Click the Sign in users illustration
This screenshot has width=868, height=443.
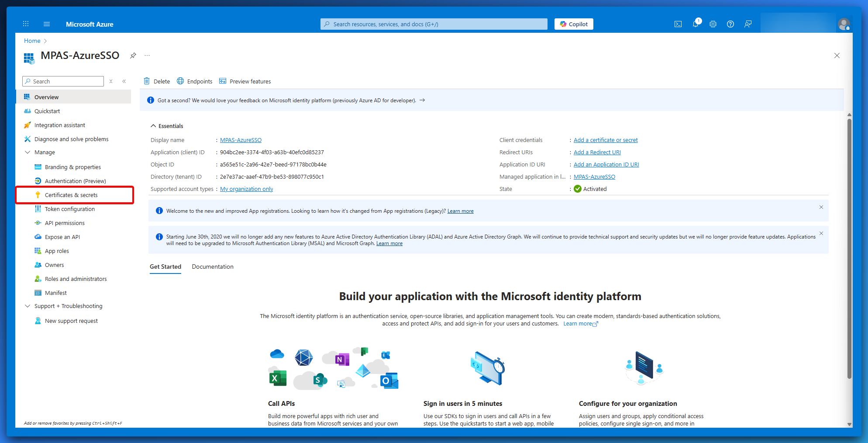pyautogui.click(x=488, y=368)
